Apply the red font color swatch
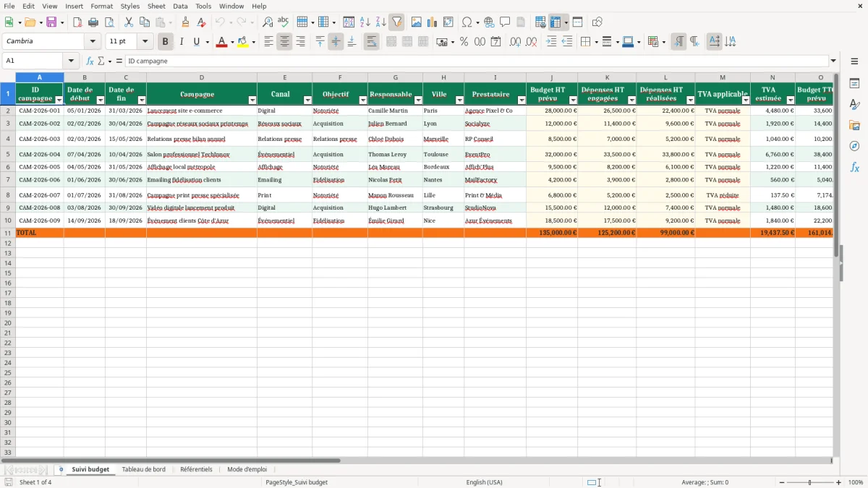868x488 pixels. 221,42
